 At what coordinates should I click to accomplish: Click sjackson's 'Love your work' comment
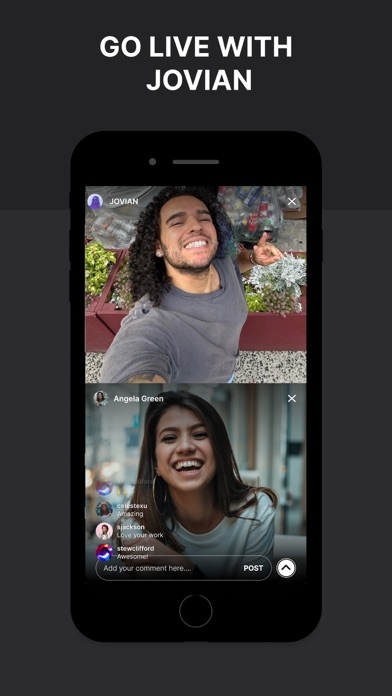140,535
